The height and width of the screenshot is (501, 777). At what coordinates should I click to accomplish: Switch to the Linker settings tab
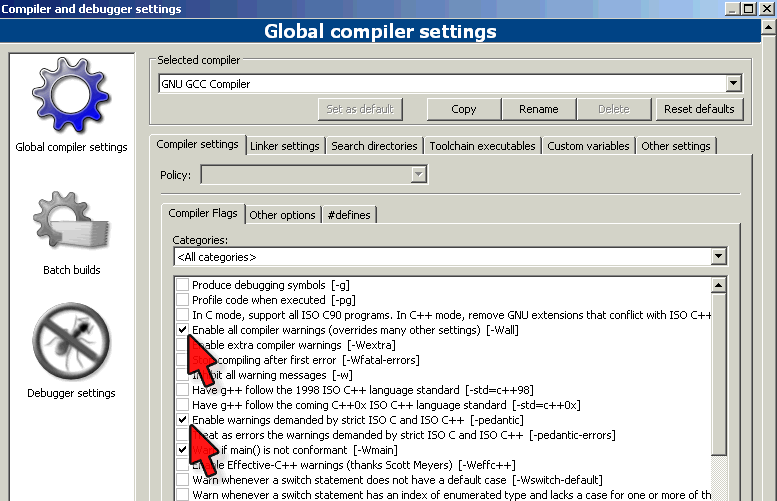pyautogui.click(x=285, y=146)
